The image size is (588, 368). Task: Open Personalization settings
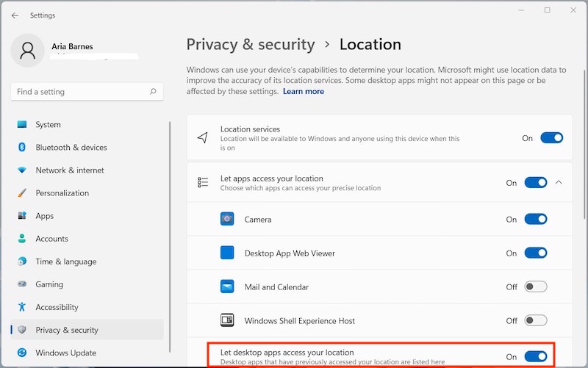[x=87, y=193]
